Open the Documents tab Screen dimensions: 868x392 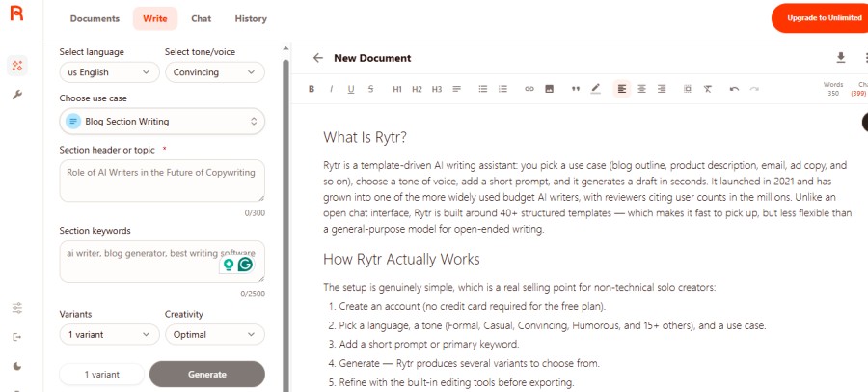coord(95,19)
